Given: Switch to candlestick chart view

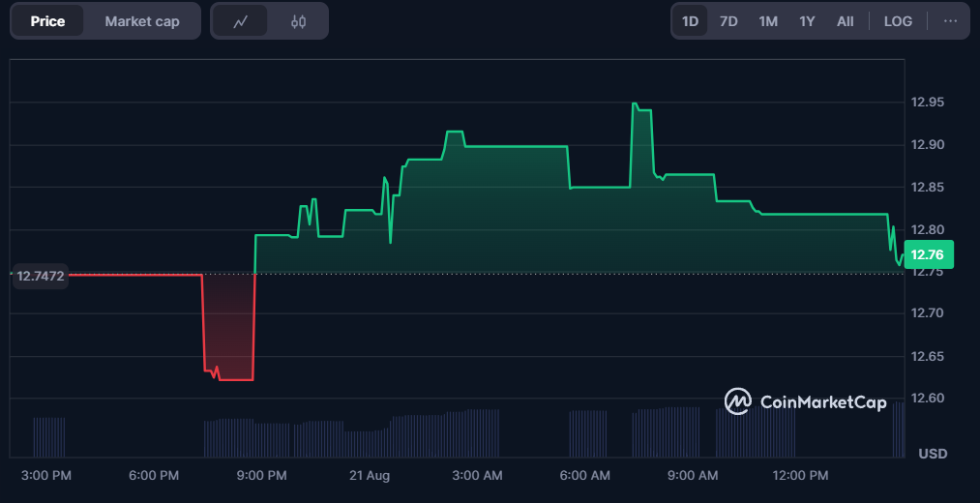Looking at the screenshot, I should [298, 21].
